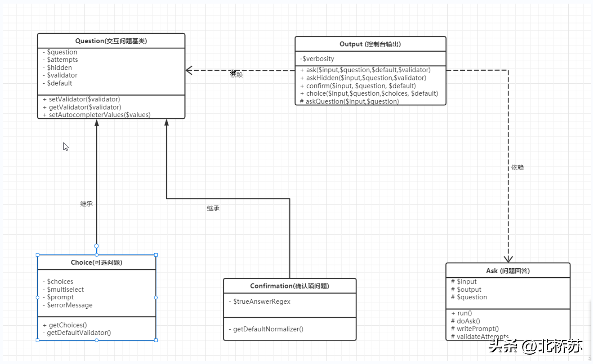Click the top-right resize handle of Choice box

pos(156,255)
